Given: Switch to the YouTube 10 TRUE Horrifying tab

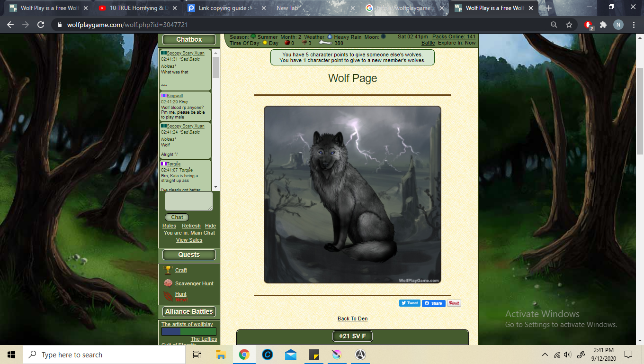Looking at the screenshot, I should (137, 8).
